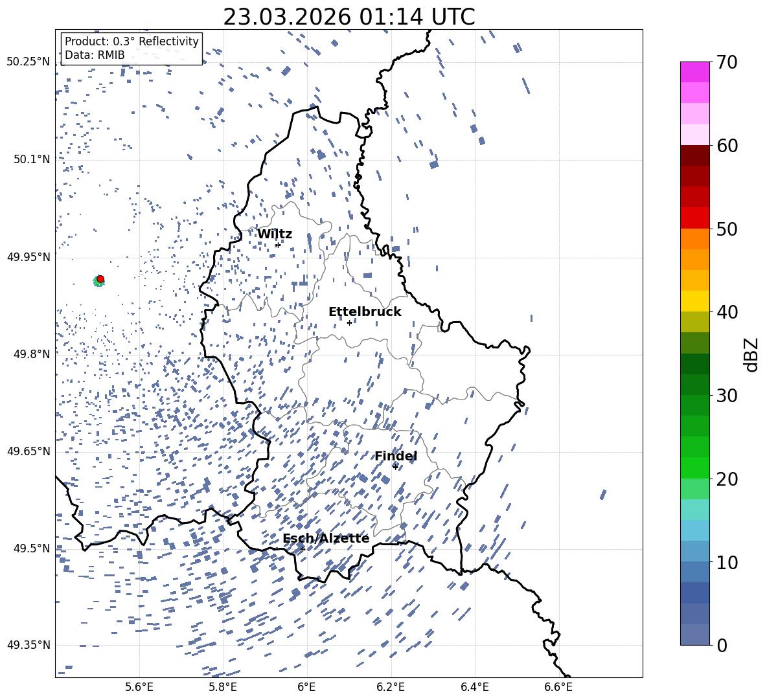Viewport: 767px width, 700px height.
Task: Click the Ettelbruck station cross marker
Action: pos(349,322)
